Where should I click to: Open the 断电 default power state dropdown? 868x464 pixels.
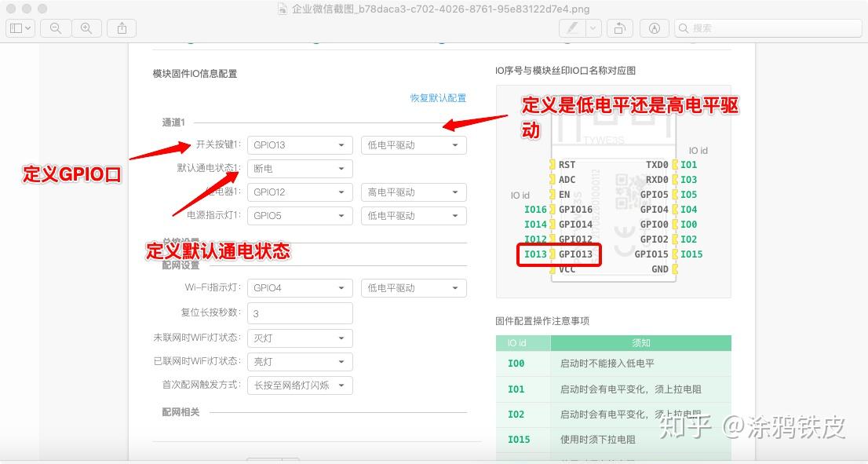click(x=299, y=168)
